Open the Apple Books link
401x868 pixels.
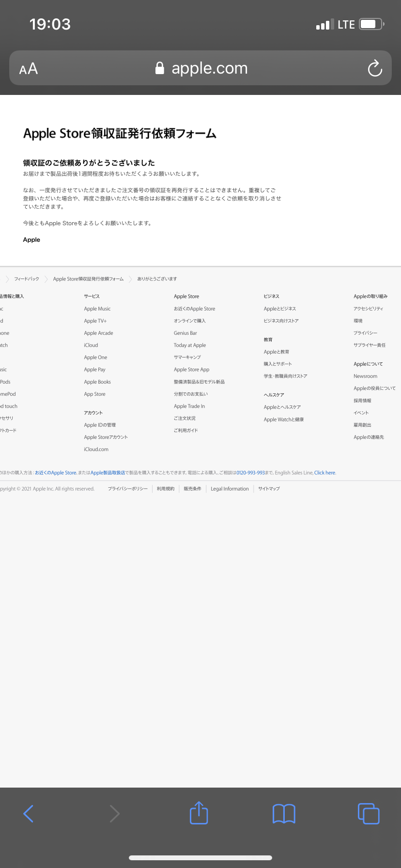(x=97, y=382)
